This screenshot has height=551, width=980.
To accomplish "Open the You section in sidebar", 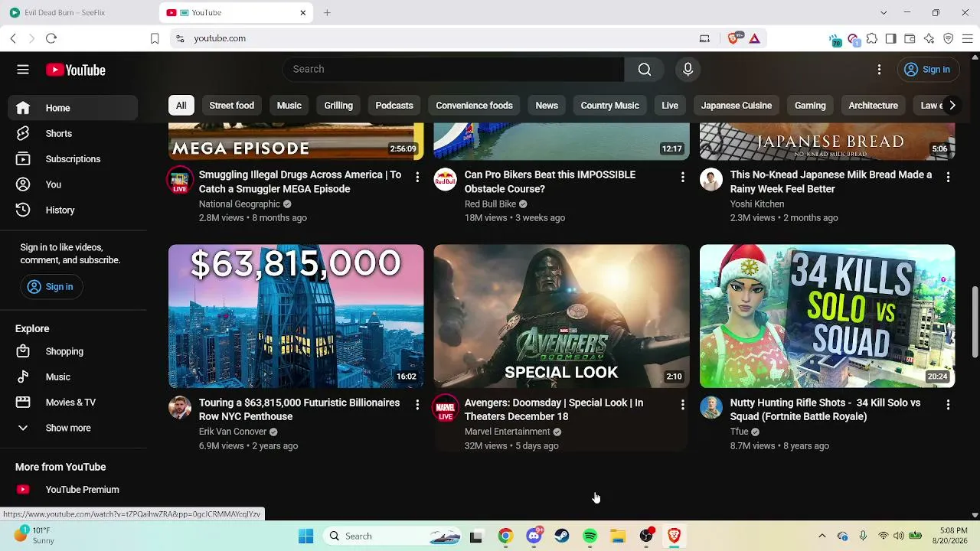I will tap(73, 184).
